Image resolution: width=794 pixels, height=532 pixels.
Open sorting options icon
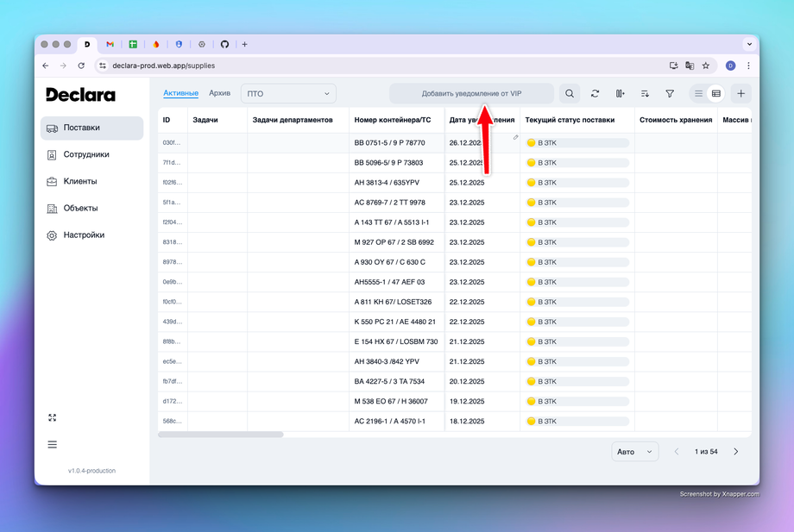coord(645,94)
